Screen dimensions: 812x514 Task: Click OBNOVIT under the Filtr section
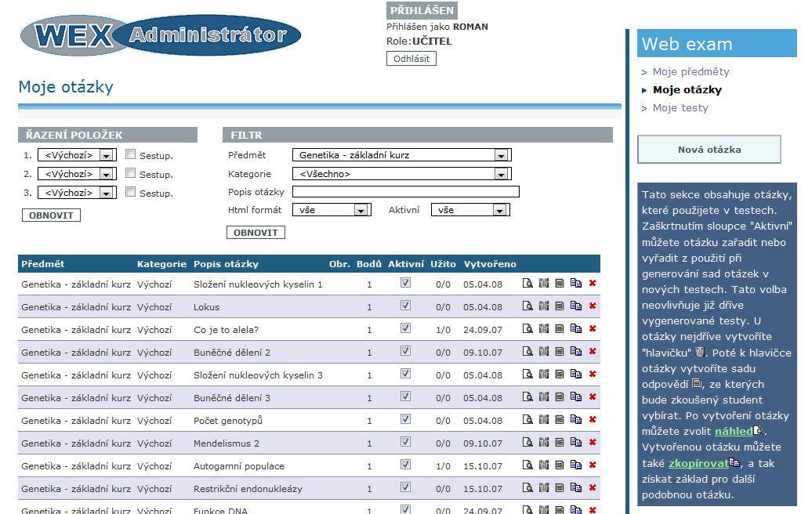pos(256,233)
